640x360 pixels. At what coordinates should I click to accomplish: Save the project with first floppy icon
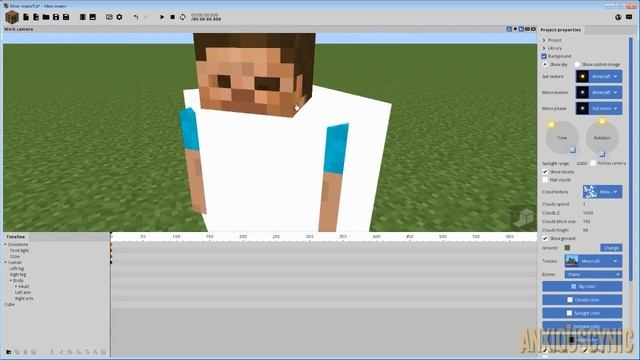[56, 17]
